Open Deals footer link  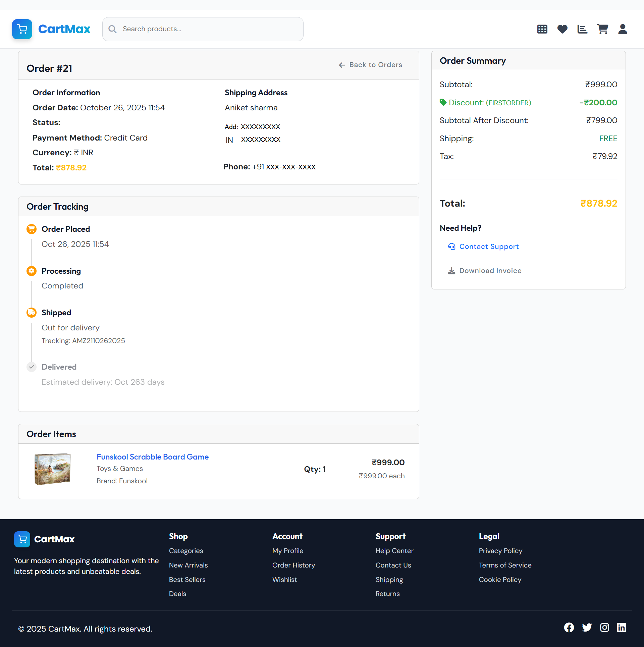[177, 594]
